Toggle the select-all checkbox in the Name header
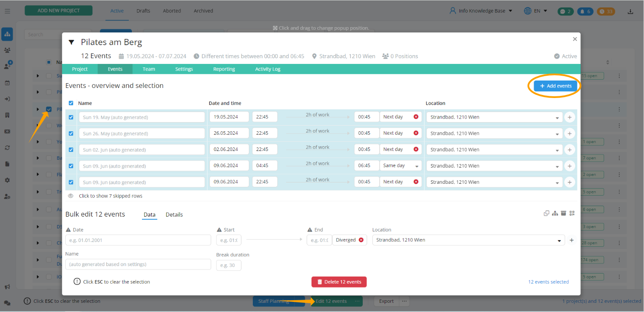The image size is (644, 312). point(71,103)
